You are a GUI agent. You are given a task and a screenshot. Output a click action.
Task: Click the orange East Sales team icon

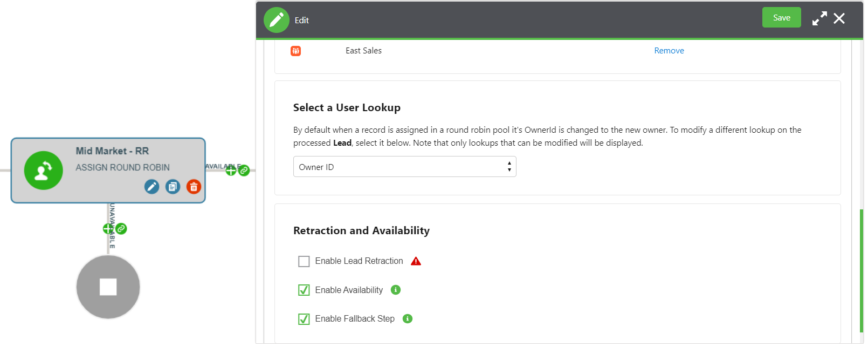(x=295, y=51)
